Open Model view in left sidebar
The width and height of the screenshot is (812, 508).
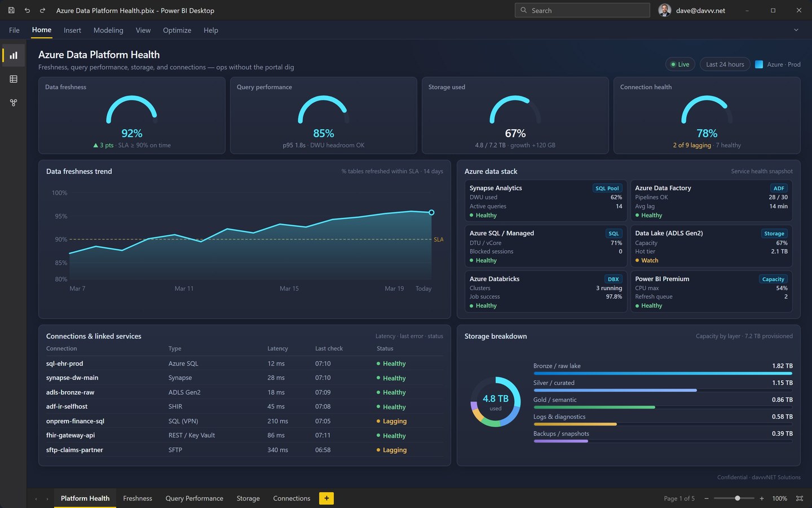(x=14, y=103)
